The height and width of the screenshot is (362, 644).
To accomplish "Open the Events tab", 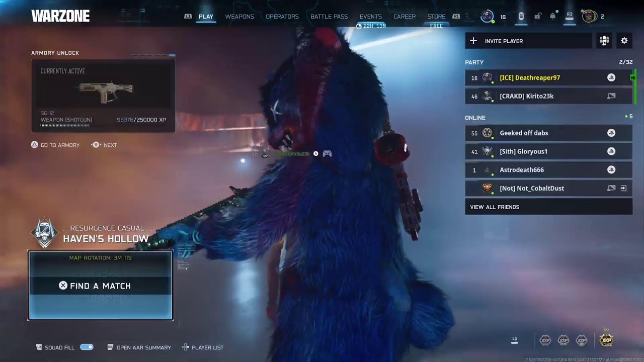I will pyautogui.click(x=371, y=17).
